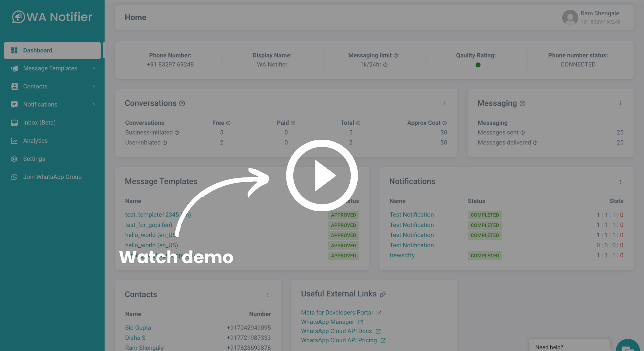Open Message Templates via its megaphone icon
Viewport: 644px width, 351px height.
pyautogui.click(x=14, y=69)
